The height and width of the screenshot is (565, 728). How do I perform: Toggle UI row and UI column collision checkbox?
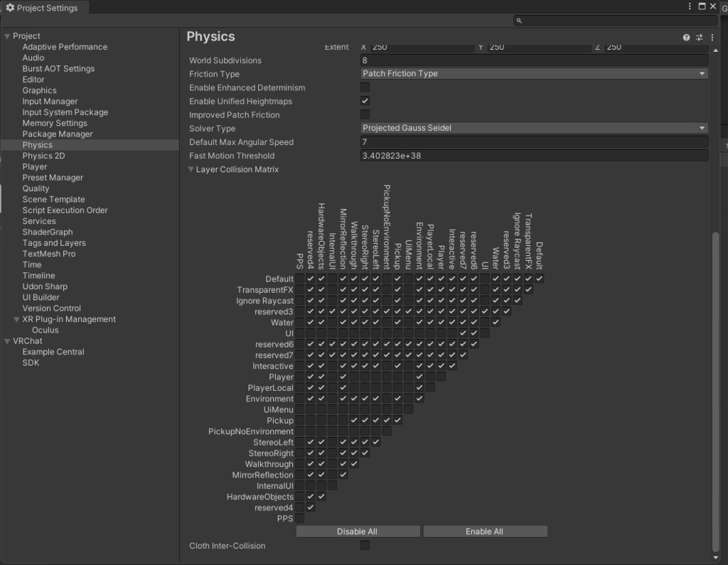tap(485, 333)
